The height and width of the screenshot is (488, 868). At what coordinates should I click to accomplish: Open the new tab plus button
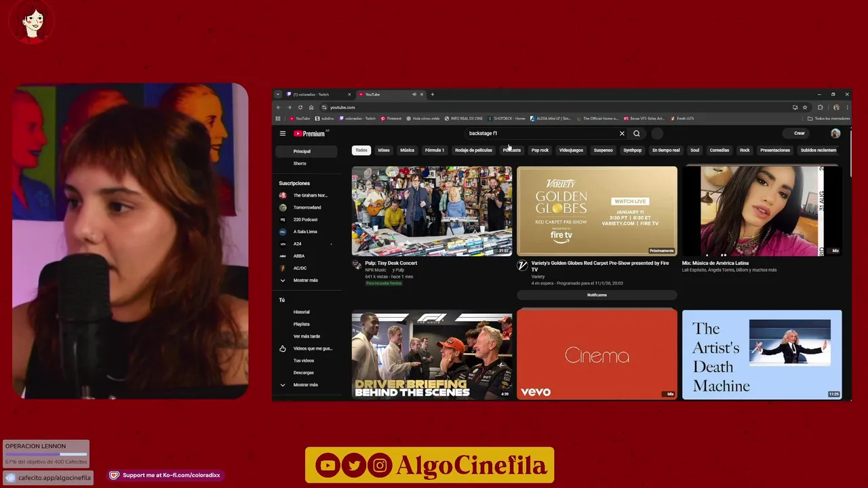(433, 94)
